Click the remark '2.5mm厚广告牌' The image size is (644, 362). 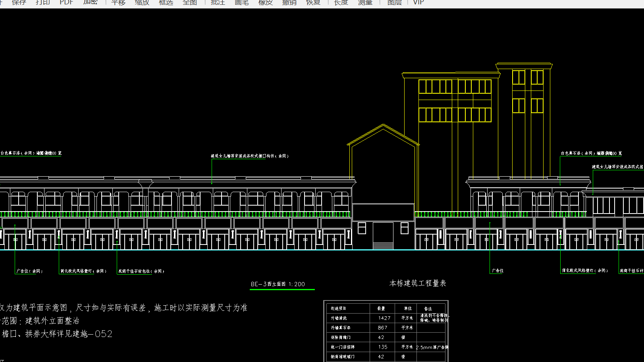[x=432, y=347]
